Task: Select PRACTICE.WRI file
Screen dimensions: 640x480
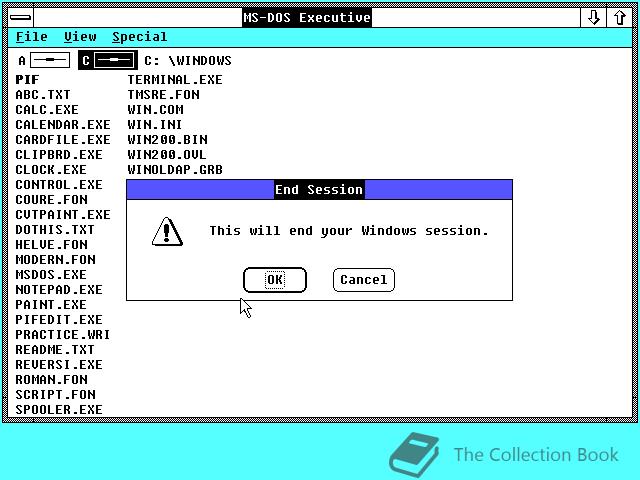Action: click(63, 335)
